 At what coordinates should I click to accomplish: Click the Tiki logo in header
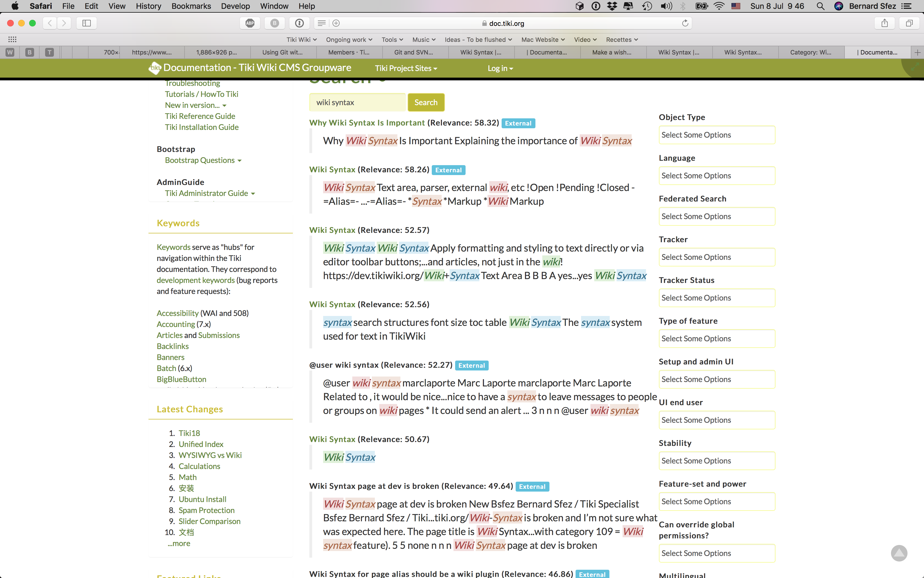pyautogui.click(x=155, y=68)
